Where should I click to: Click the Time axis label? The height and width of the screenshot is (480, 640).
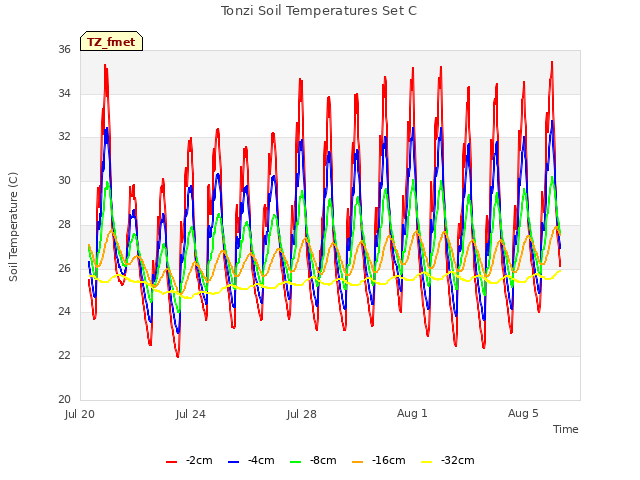tap(566, 429)
